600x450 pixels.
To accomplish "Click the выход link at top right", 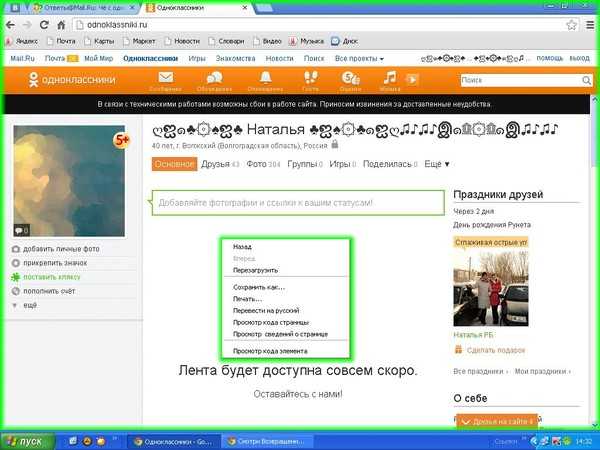I will (579, 58).
